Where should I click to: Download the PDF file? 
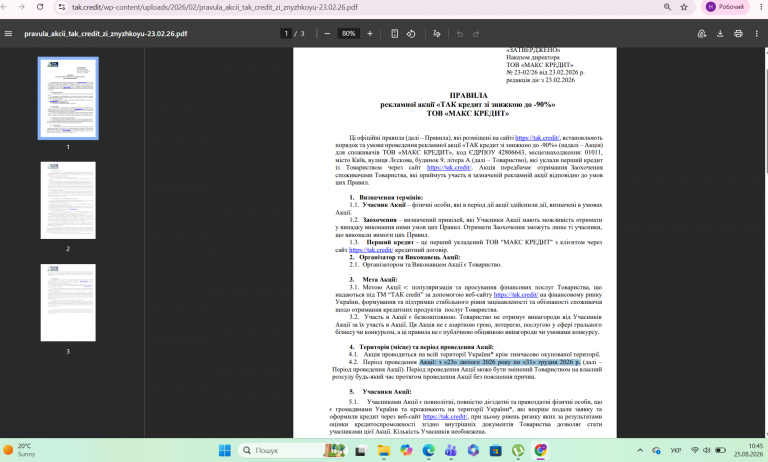pos(720,34)
